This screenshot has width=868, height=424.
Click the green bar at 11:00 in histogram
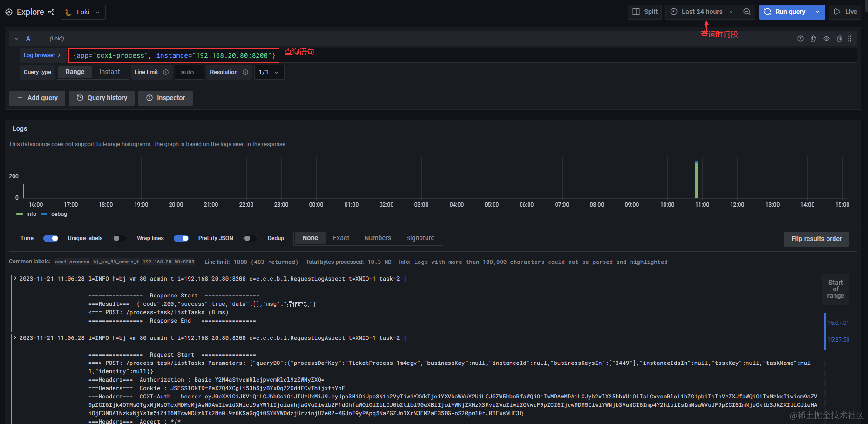696,180
